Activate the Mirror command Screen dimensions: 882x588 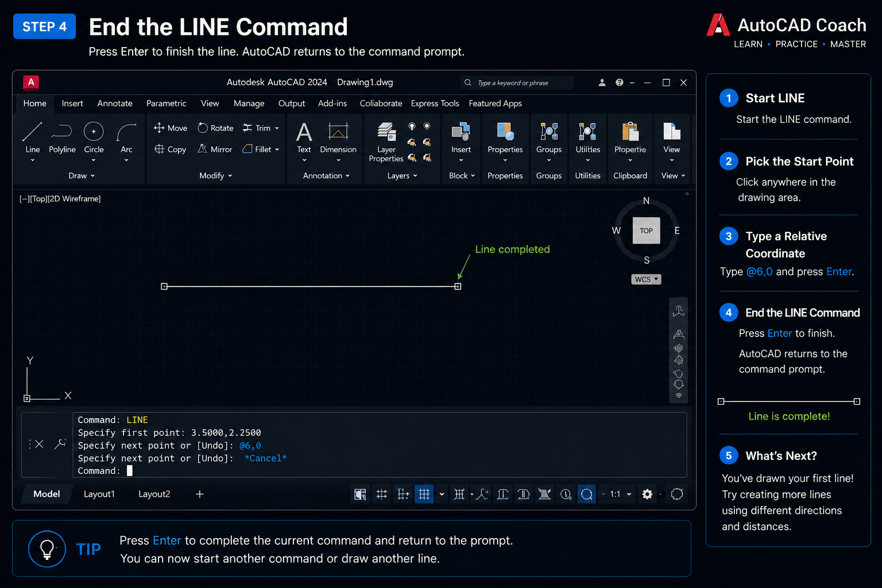[x=215, y=149]
